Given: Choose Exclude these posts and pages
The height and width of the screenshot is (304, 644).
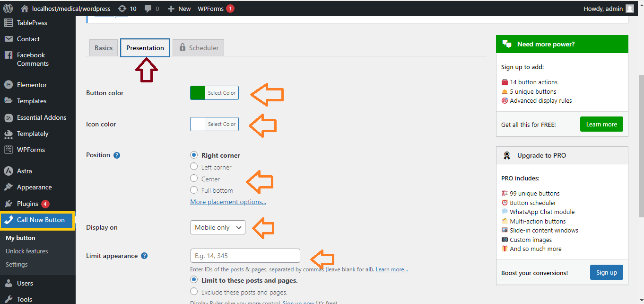Looking at the screenshot, I should 194,292.
